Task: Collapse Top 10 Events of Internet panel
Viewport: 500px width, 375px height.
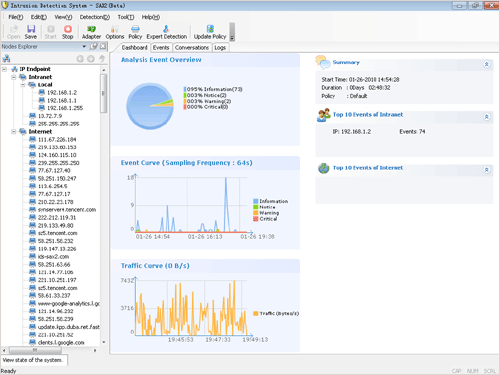Action: 487,170
